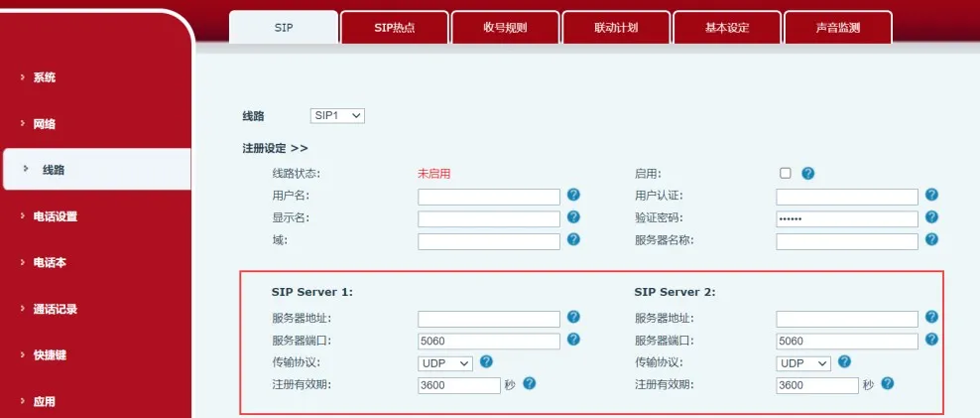980x418 pixels.
Task: Click help icon next to SIP Server 2 注册有效期
Action: [888, 384]
